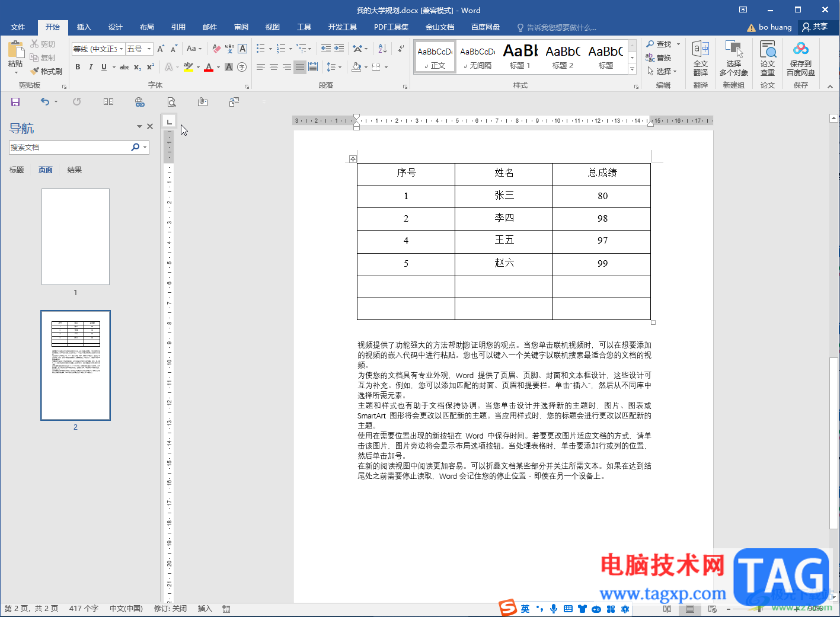Open the Find dropdown arrow
This screenshot has height=617, width=840.
[679, 44]
